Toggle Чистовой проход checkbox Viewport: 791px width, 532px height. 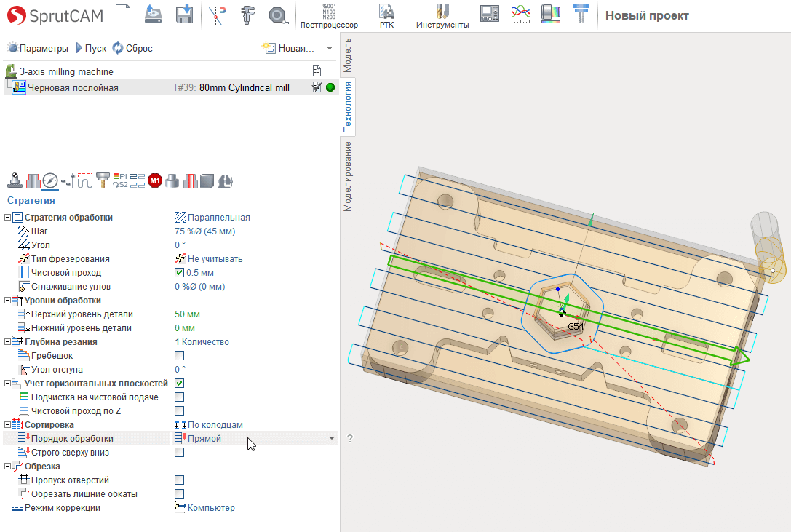179,273
